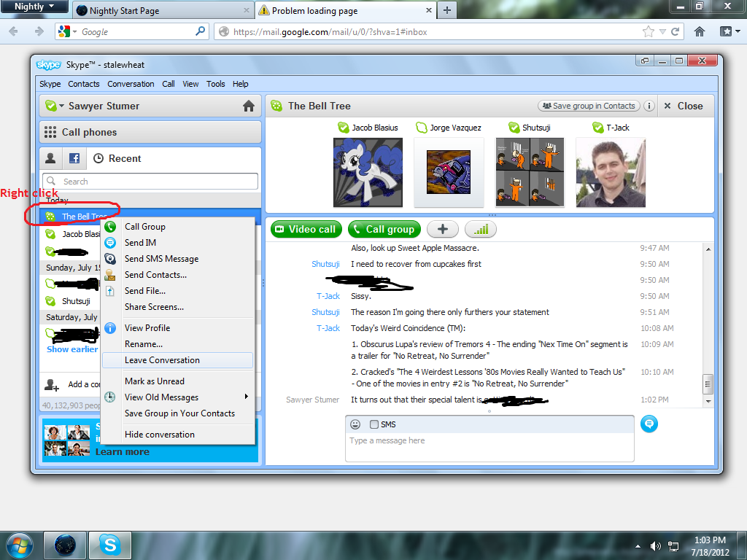Viewport: 747px width, 560px height.
Task: Click the volume icon in system tray
Action: (656, 546)
